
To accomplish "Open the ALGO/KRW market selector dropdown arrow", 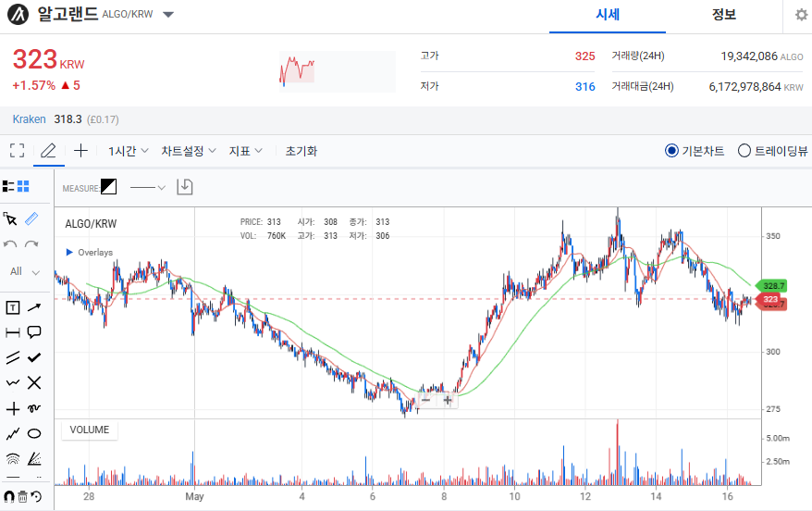I will pos(168,15).
